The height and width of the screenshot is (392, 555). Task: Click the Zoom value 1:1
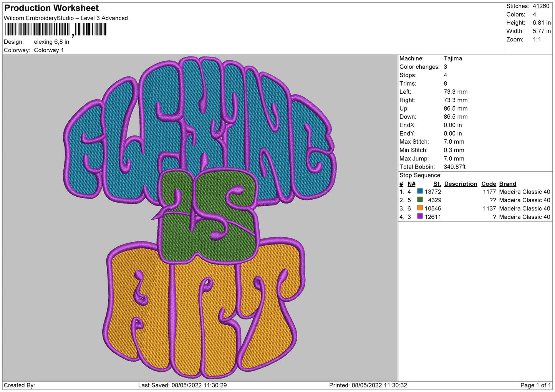pyautogui.click(x=537, y=40)
